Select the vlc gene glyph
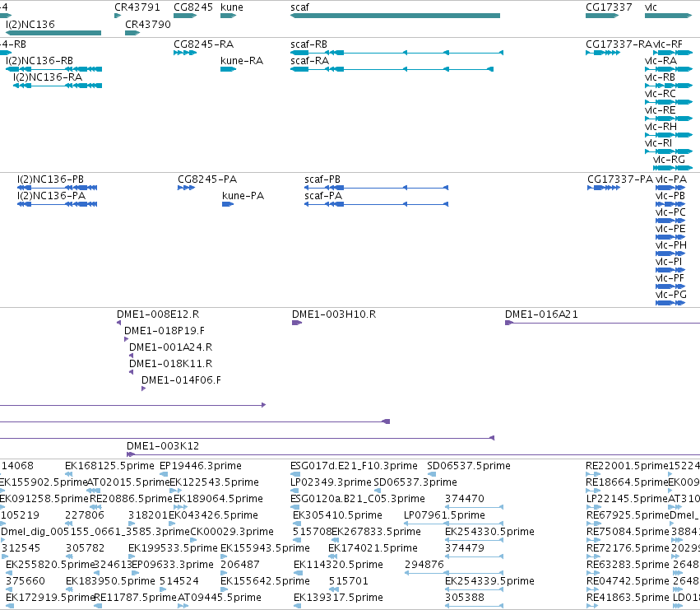This screenshot has height=610, width=700. click(x=668, y=16)
